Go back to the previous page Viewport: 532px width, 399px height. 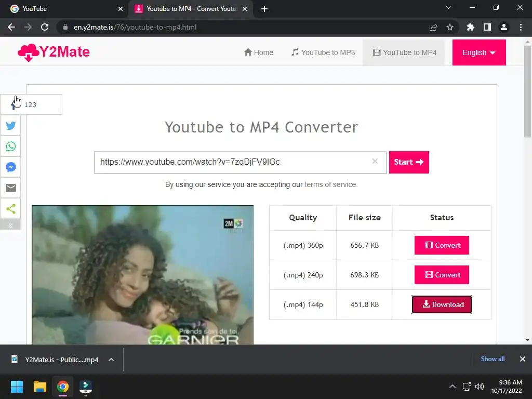11,27
